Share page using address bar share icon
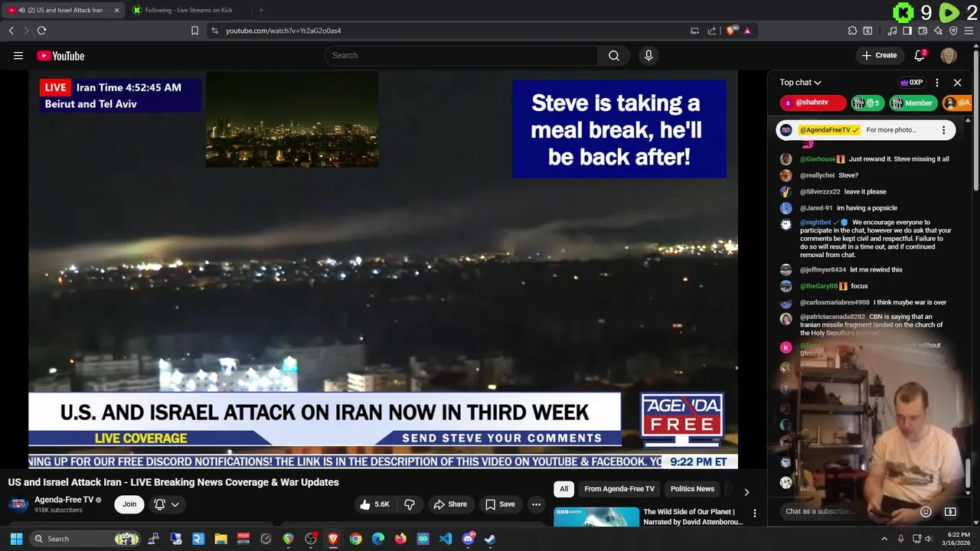Image resolution: width=980 pixels, height=551 pixels. click(712, 31)
